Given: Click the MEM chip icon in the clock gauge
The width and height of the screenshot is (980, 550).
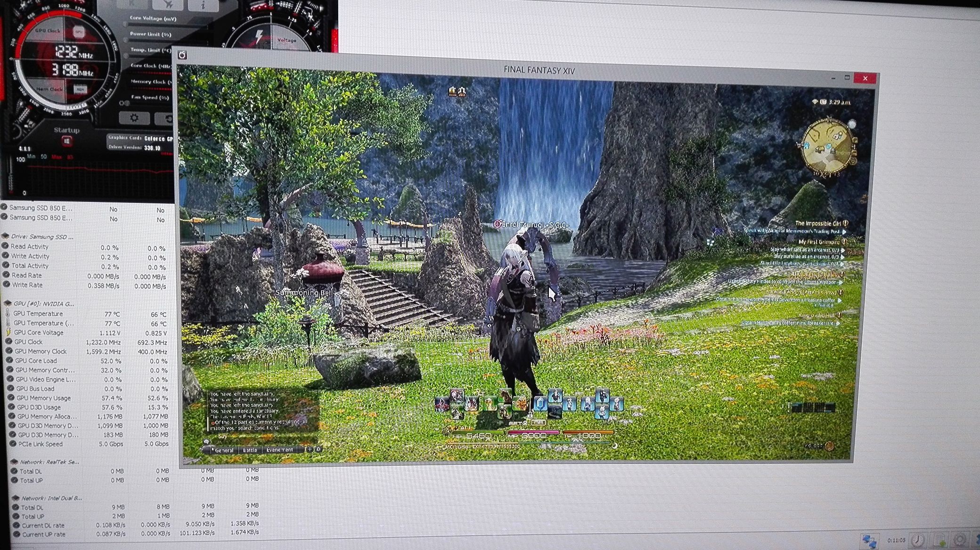Looking at the screenshot, I should (80, 89).
